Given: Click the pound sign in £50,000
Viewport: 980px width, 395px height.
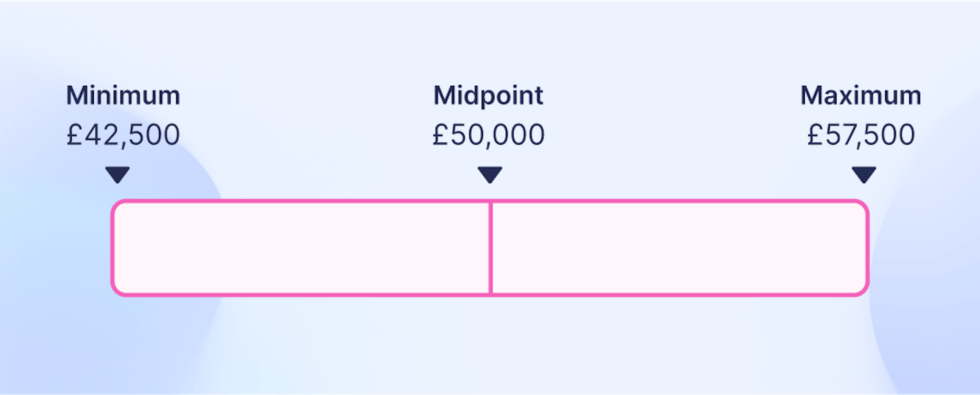Looking at the screenshot, I should (x=440, y=135).
